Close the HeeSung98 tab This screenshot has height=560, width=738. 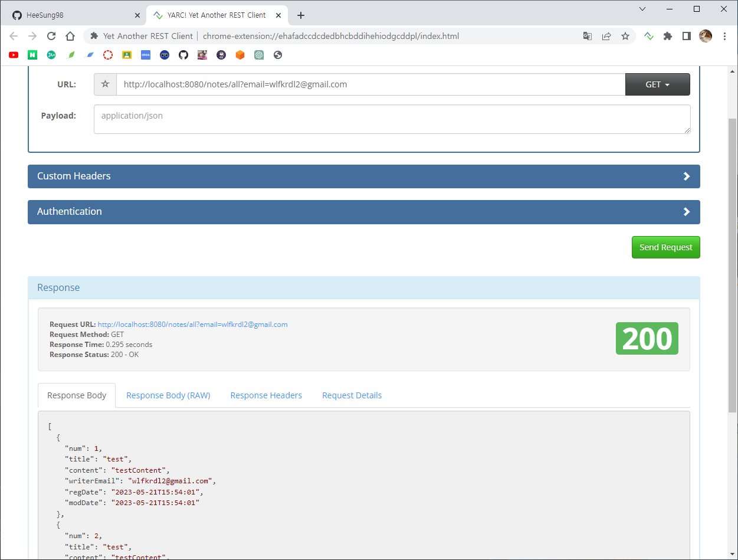(137, 15)
